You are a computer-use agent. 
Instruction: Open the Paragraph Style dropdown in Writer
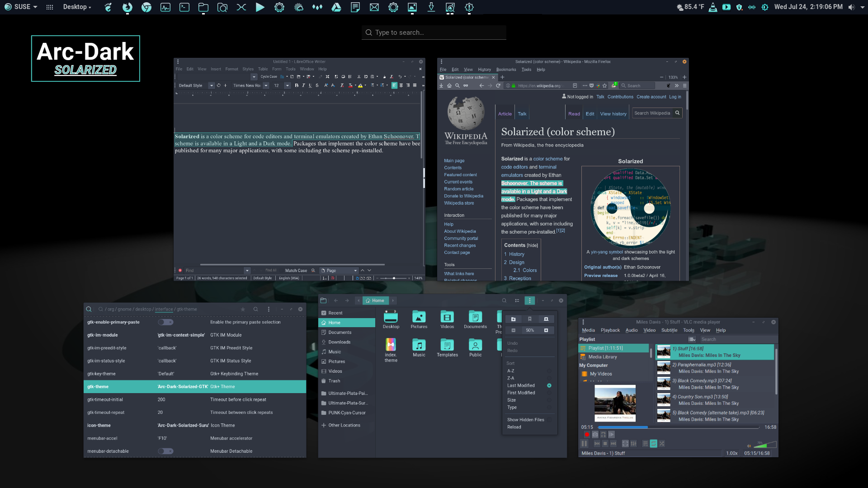(211, 85)
